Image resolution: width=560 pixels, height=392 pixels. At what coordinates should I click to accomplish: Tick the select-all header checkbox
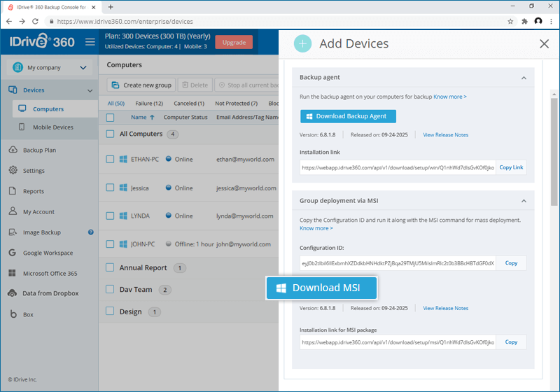coord(110,118)
